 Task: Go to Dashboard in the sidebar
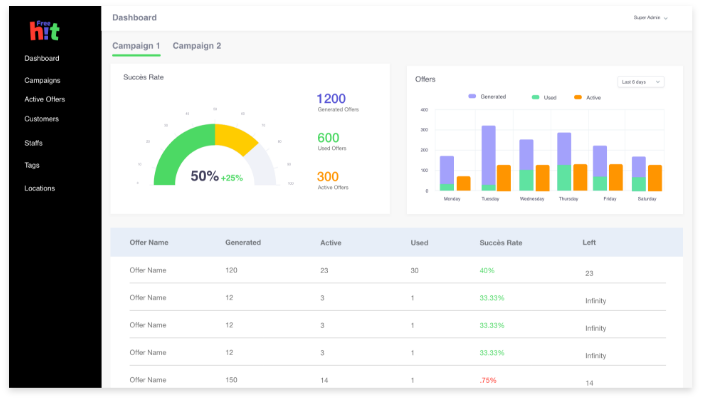42,59
